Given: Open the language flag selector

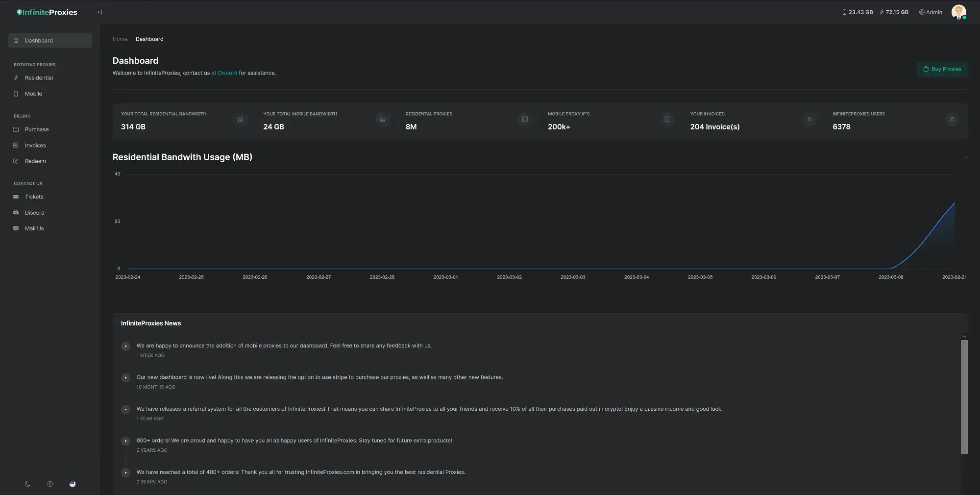Looking at the screenshot, I should click(73, 484).
